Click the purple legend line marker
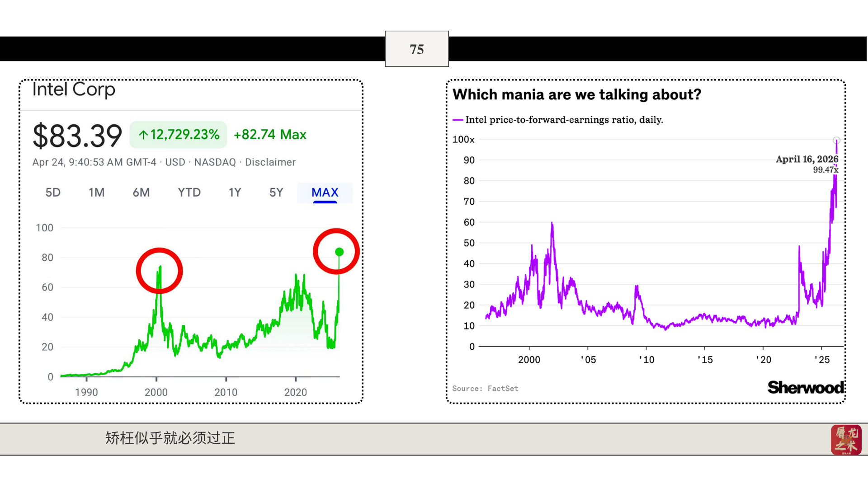This screenshot has height=488, width=868. [x=458, y=120]
